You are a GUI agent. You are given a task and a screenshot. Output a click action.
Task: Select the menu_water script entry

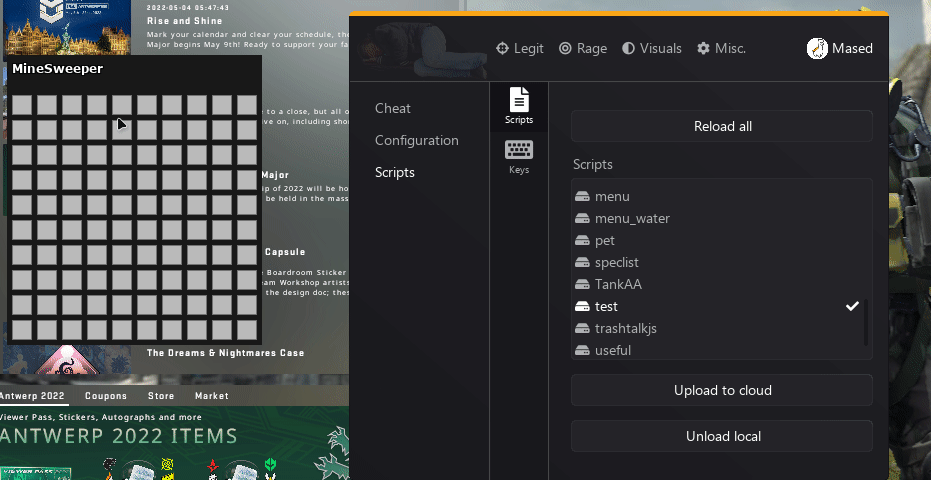632,219
